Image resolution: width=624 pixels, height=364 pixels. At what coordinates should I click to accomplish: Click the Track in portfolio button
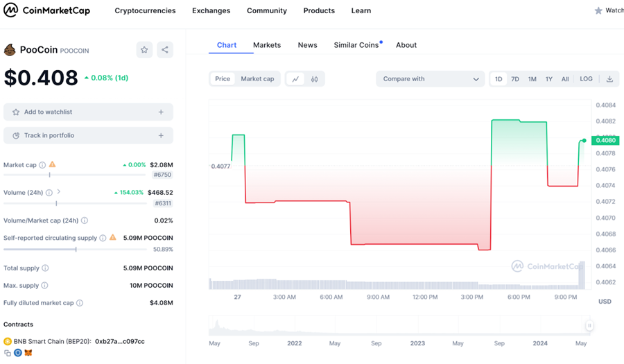(x=88, y=136)
